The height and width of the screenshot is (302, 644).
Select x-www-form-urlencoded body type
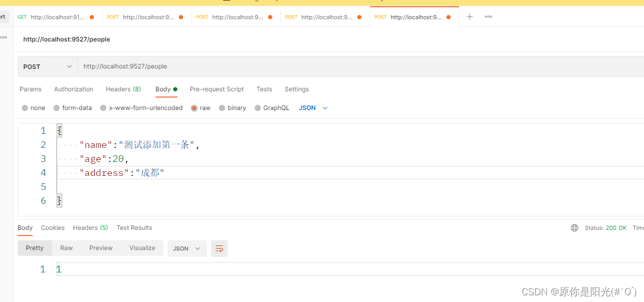[x=142, y=108]
